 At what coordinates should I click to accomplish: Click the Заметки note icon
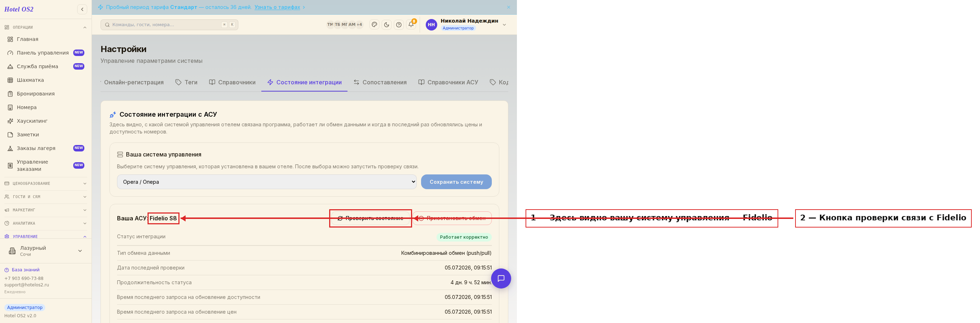point(10,135)
